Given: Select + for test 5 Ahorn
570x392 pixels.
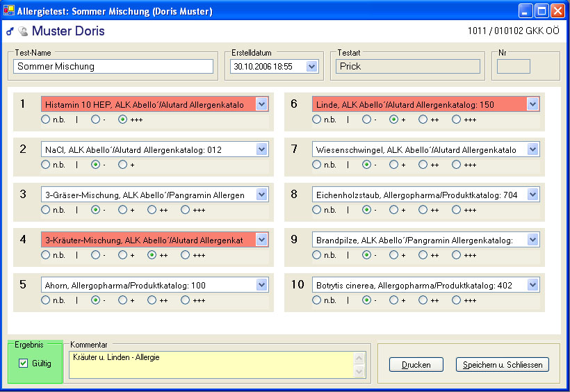Looking at the screenshot, I should click(x=122, y=300).
